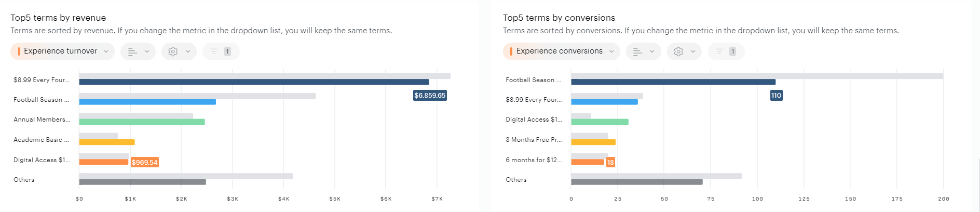
Task: Click the filter count badge in revenue panel
Action: click(x=227, y=51)
